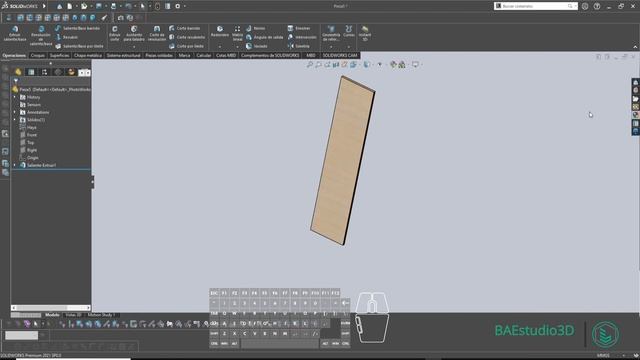Click Zoom to fit in heads-up toolbar

pyautogui.click(x=310, y=64)
